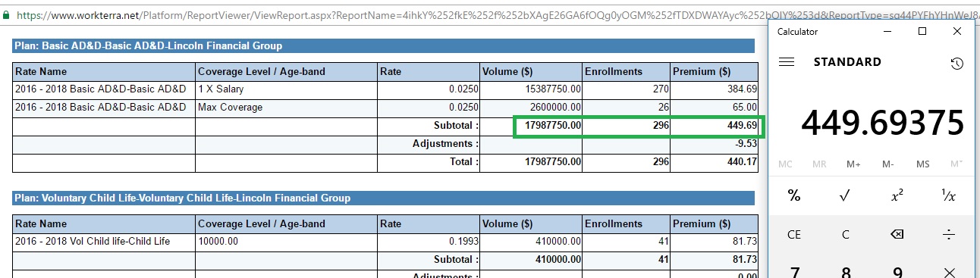The width and height of the screenshot is (980, 278).
Task: Click the number 9 key
Action: pos(897,271)
